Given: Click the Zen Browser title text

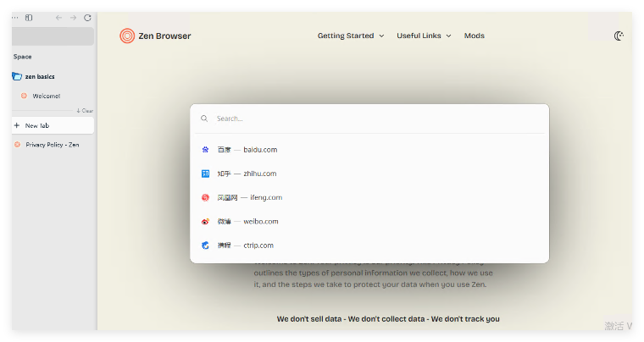Looking at the screenshot, I should [164, 36].
